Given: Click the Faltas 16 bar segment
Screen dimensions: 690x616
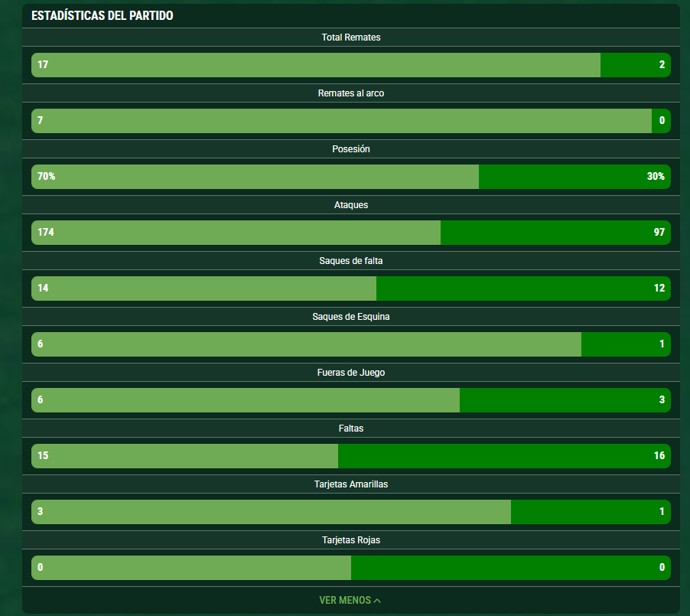Looking at the screenshot, I should (504, 456).
